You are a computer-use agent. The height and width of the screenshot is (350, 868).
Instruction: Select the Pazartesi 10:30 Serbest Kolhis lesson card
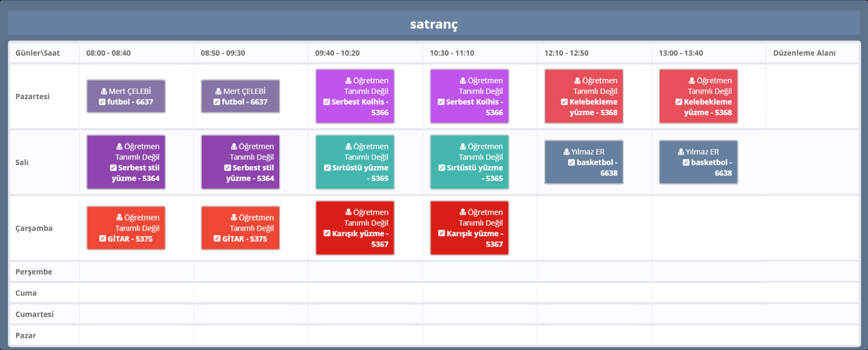point(469,96)
